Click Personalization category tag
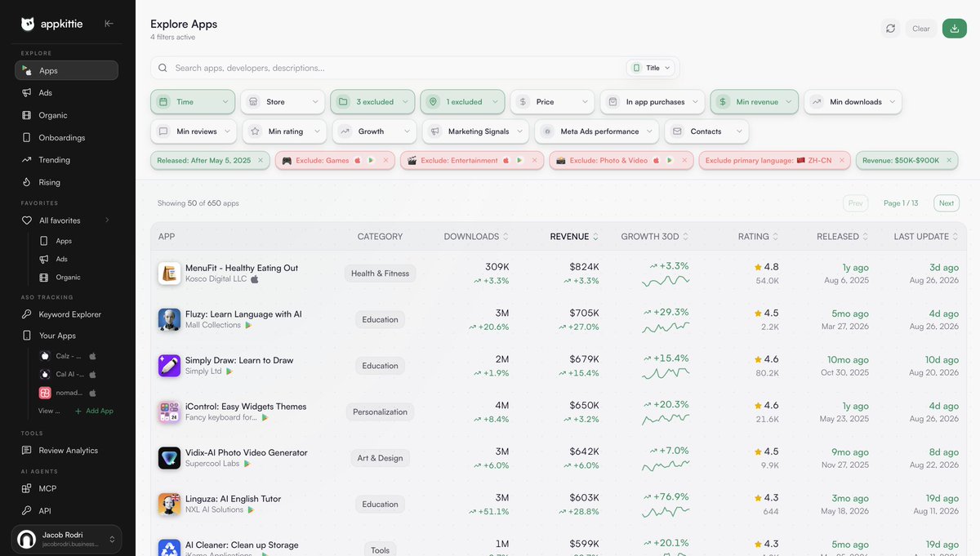Screen dimensions: 980x556 click(380, 412)
